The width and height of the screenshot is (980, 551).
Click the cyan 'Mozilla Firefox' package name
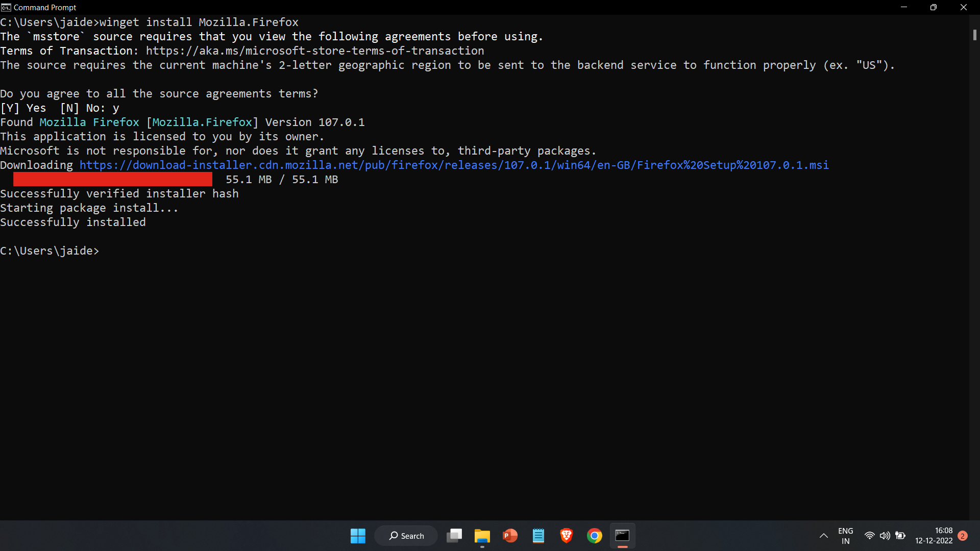[89, 122]
